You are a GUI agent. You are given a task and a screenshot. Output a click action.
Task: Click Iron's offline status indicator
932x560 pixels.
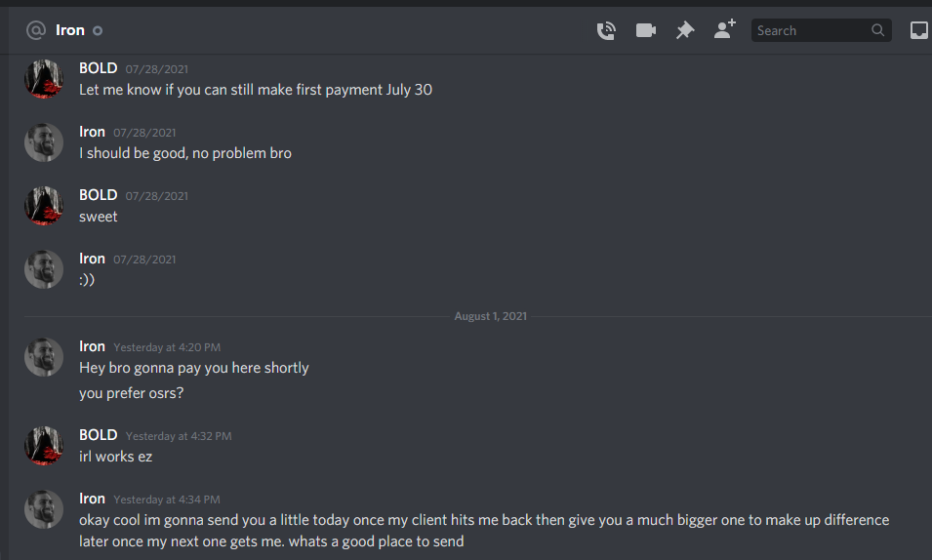pyautogui.click(x=98, y=30)
